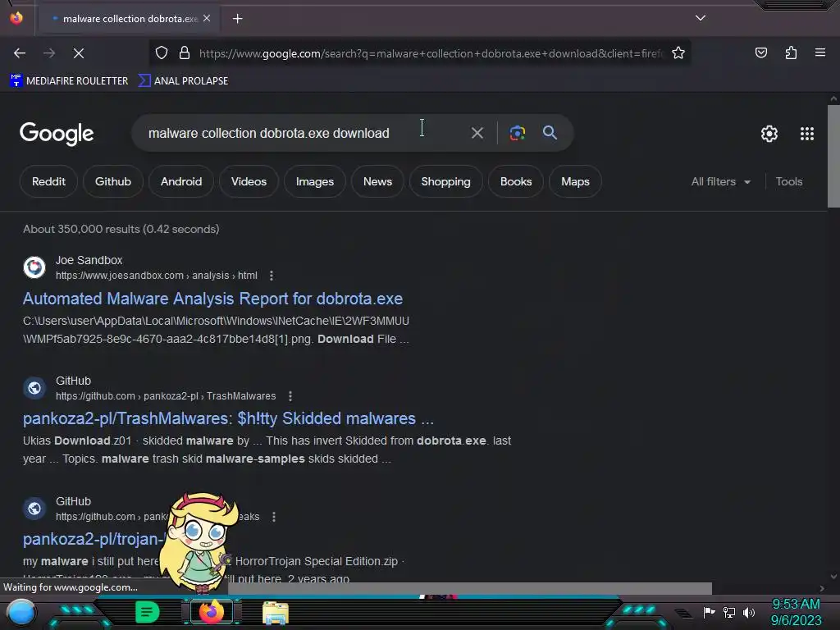Viewport: 840px width, 630px height.
Task: Search by image with Google Lens
Action: [x=517, y=133]
